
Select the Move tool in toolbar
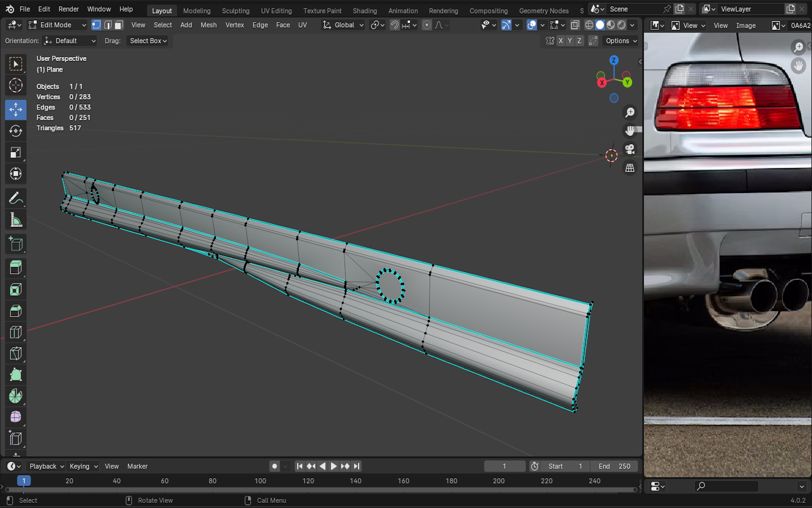[16, 110]
